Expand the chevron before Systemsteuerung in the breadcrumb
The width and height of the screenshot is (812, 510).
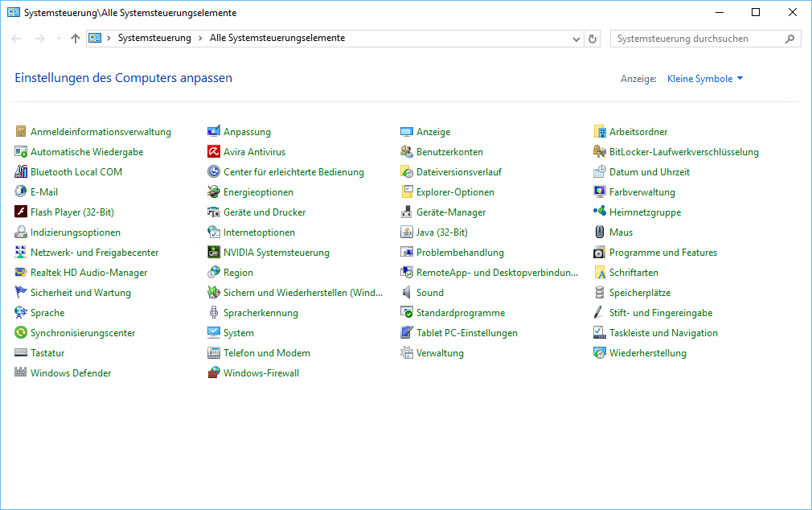[x=109, y=39]
